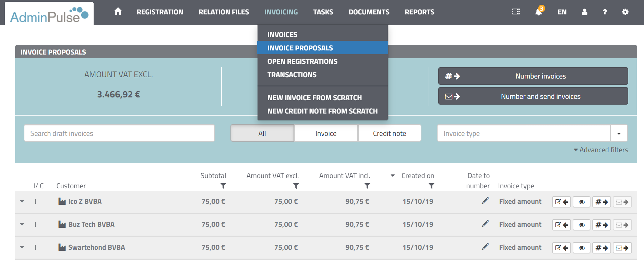Click pencil icon for Ico Z BVBA
The image size is (644, 260).
[485, 201]
